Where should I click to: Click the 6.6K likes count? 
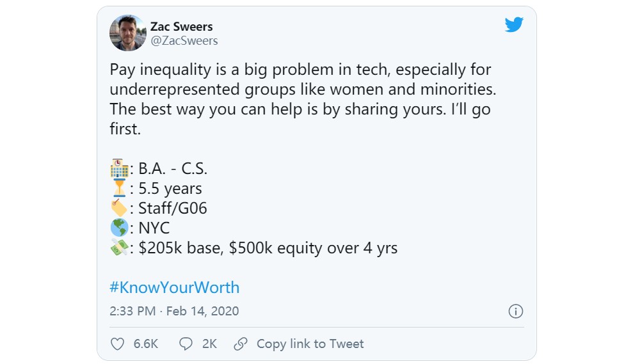pyautogui.click(x=146, y=344)
